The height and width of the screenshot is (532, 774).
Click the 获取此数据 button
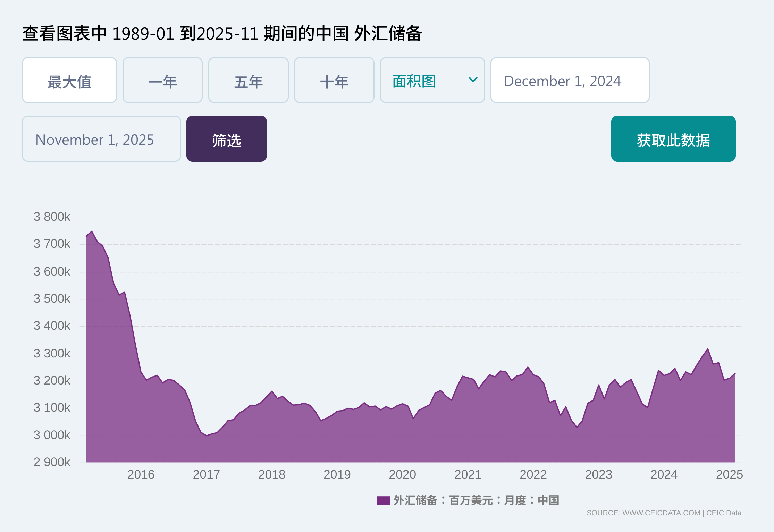(673, 139)
